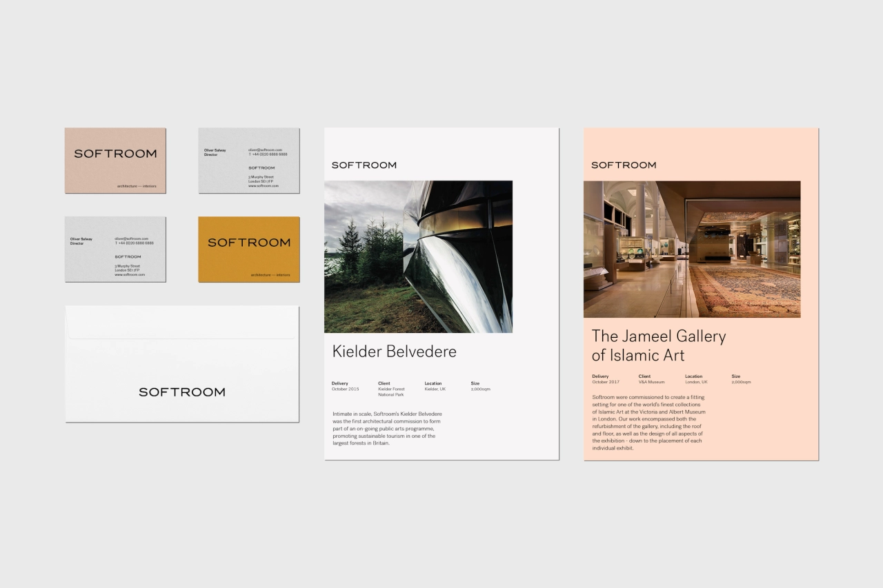Click the phone number on the lower grey card
883x588 pixels.
click(134, 243)
